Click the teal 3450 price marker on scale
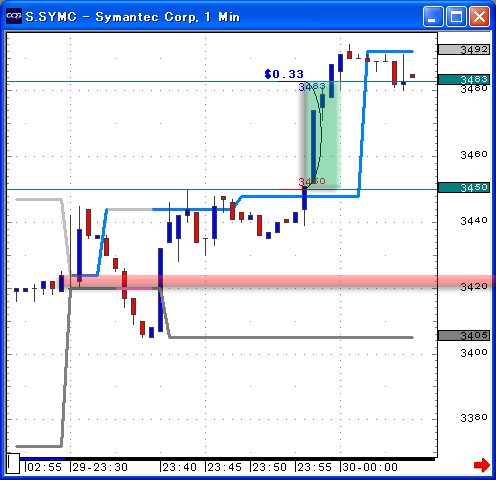Image resolution: width=496 pixels, height=480 pixels. (464, 187)
